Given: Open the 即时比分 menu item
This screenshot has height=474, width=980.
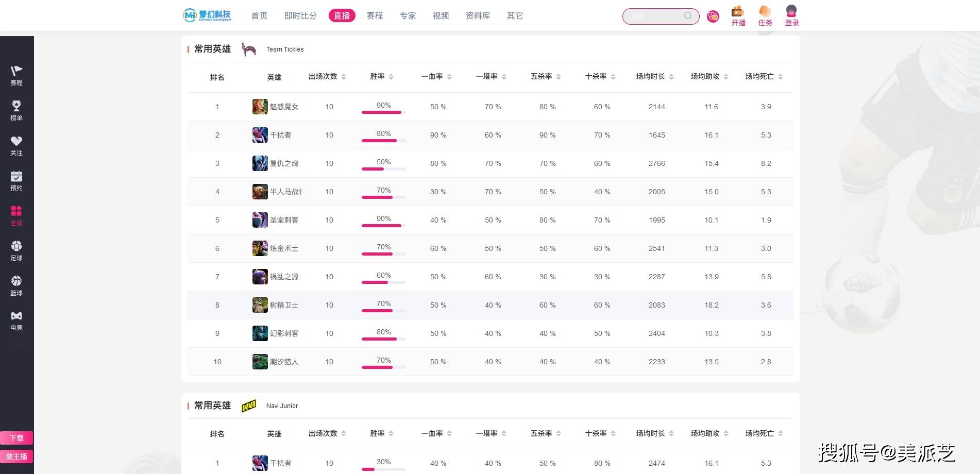Looking at the screenshot, I should pos(300,15).
